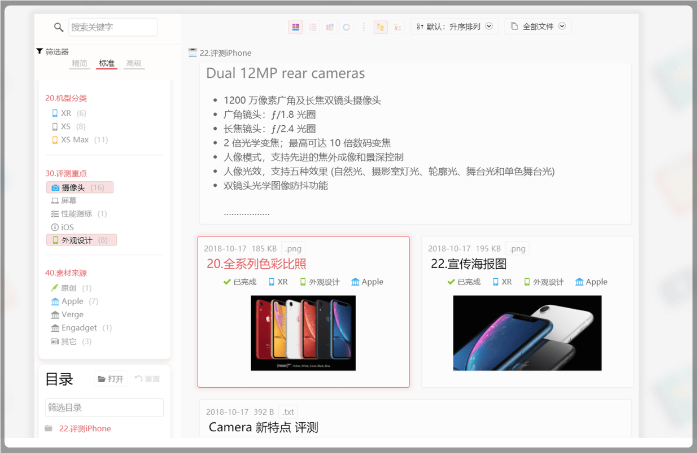Open the Camera 新特点 评测 note title
This screenshot has height=453, width=697.
(x=263, y=428)
